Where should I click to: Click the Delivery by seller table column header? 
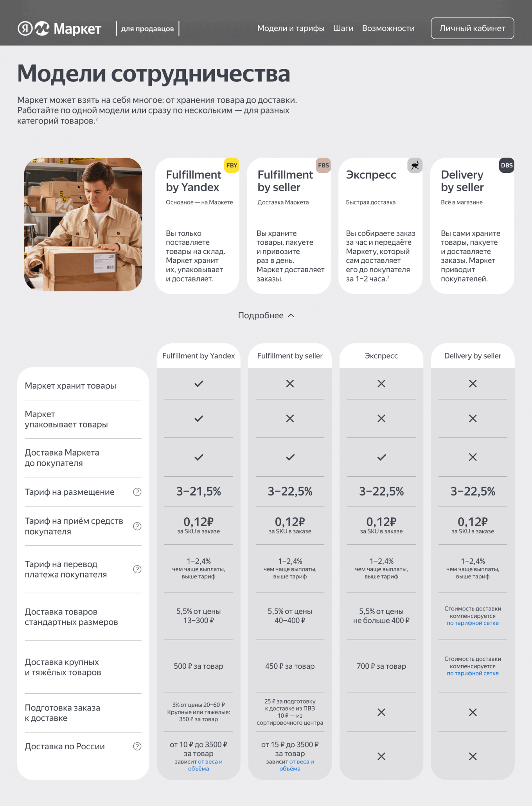point(473,356)
